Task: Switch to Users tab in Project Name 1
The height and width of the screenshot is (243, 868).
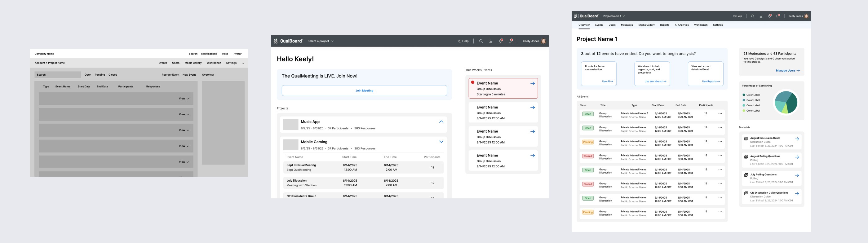Action: (x=612, y=25)
